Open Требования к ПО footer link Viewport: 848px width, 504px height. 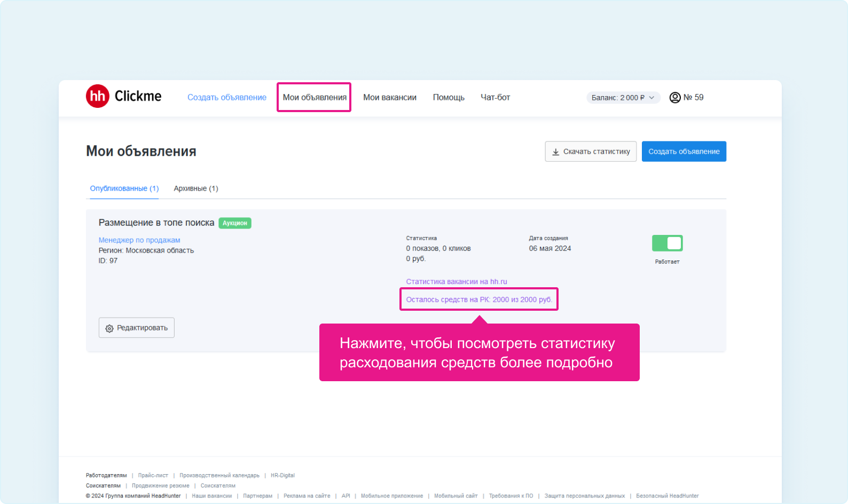[511, 496]
